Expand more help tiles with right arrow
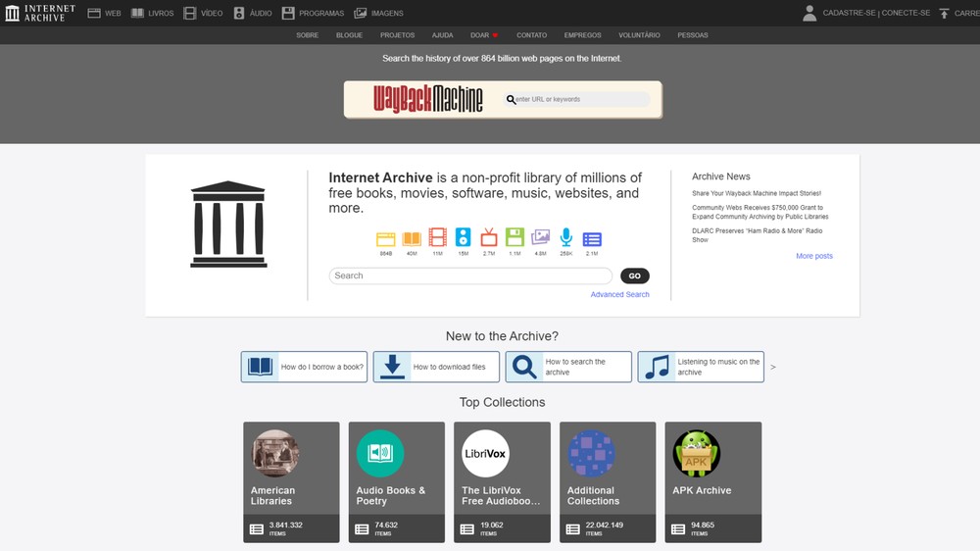The height and width of the screenshot is (551, 980). click(773, 367)
